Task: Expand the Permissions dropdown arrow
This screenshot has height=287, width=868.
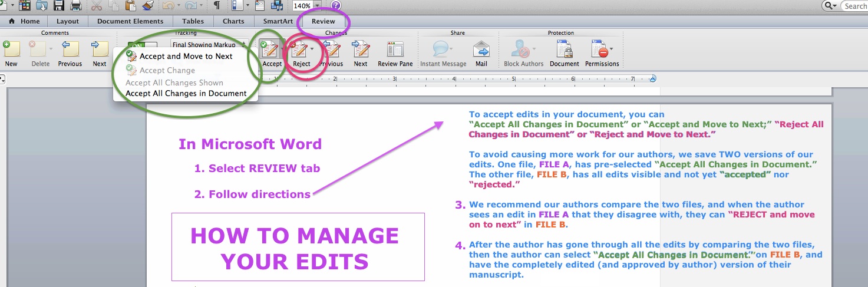Action: [x=612, y=50]
